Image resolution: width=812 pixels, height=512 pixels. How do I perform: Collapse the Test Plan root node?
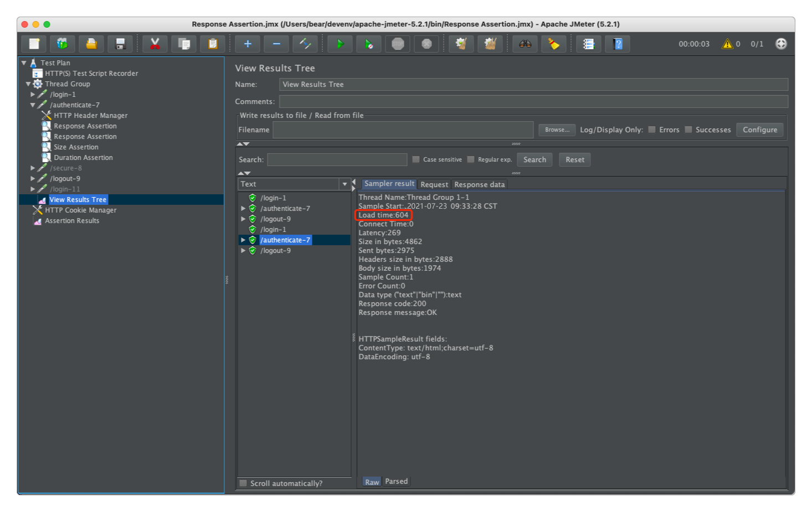[24, 63]
